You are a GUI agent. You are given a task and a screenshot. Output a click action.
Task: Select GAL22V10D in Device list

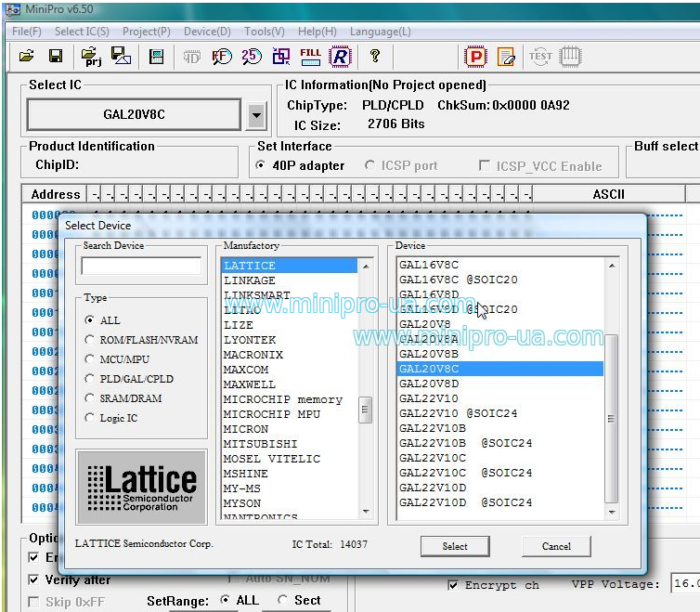pyautogui.click(x=500, y=488)
